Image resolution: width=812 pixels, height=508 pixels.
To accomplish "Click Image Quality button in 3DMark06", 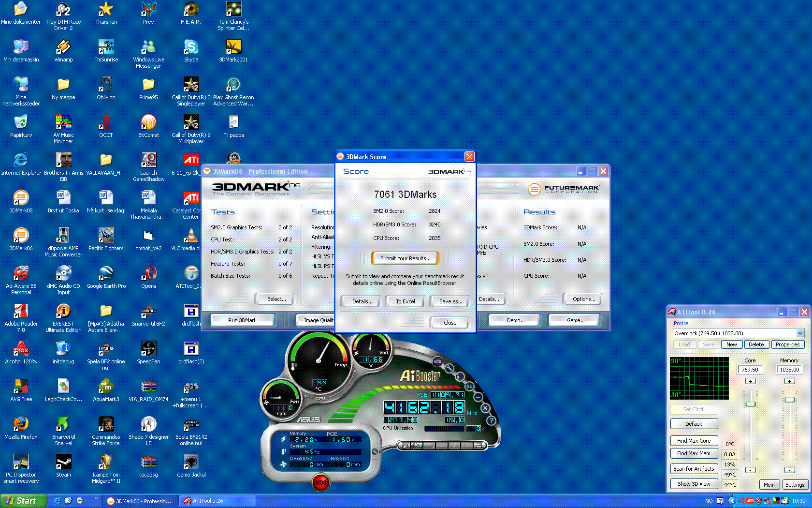I will (x=317, y=320).
